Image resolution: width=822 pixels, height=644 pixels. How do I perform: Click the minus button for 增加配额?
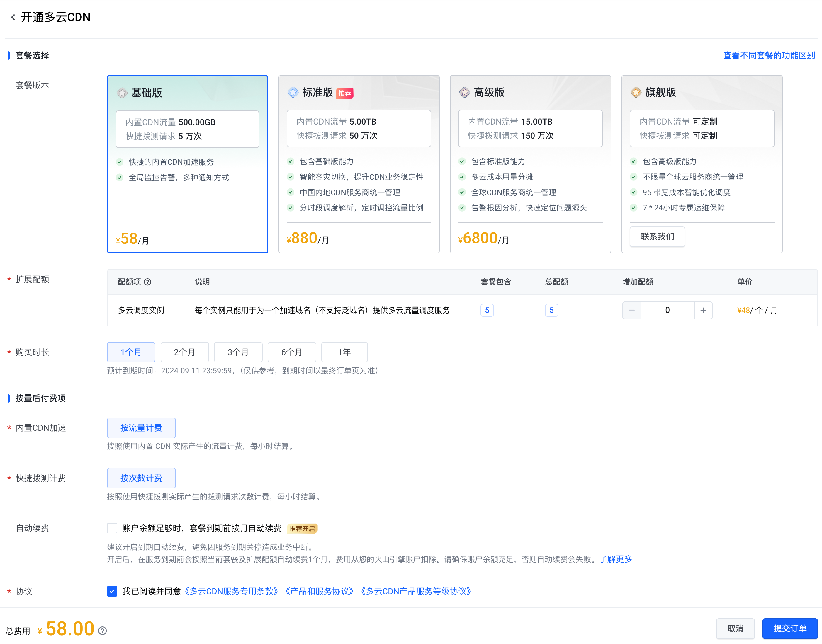tap(632, 310)
